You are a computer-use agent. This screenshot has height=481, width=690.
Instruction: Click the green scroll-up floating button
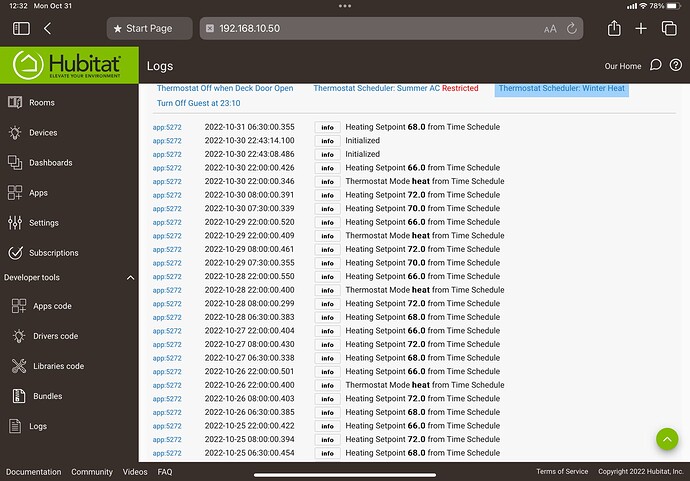coord(667,438)
